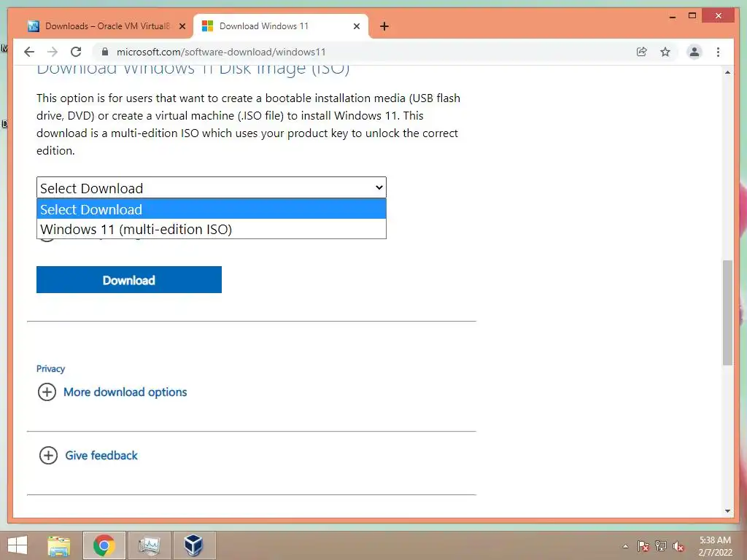Click the page vertical scrollbar thumb
Screen dimensions: 747x560
click(x=727, y=312)
